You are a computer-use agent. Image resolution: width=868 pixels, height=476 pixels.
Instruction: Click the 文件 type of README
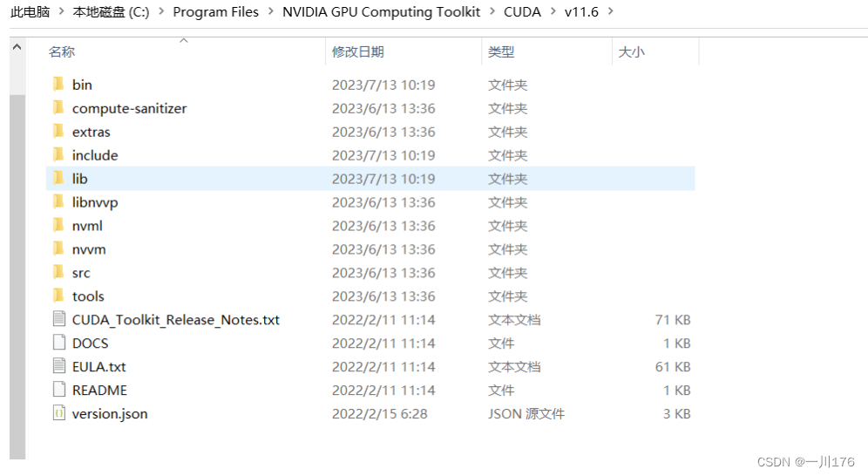(x=501, y=391)
